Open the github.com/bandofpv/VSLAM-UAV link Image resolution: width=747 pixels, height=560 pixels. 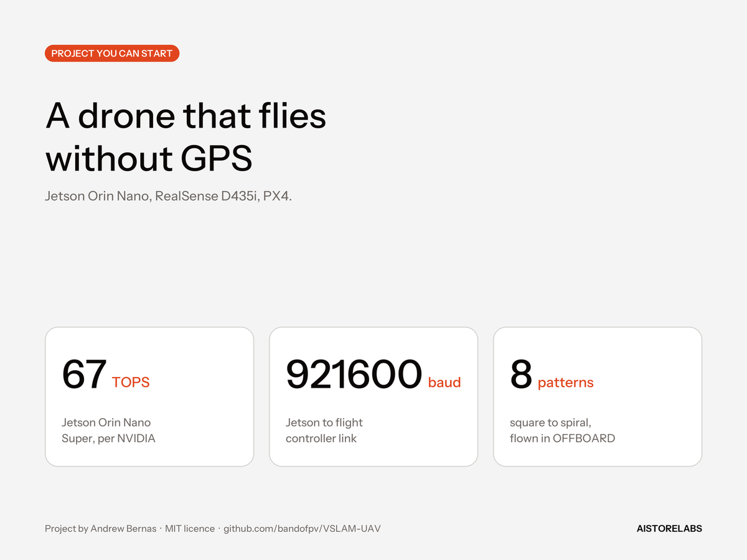[x=302, y=529]
